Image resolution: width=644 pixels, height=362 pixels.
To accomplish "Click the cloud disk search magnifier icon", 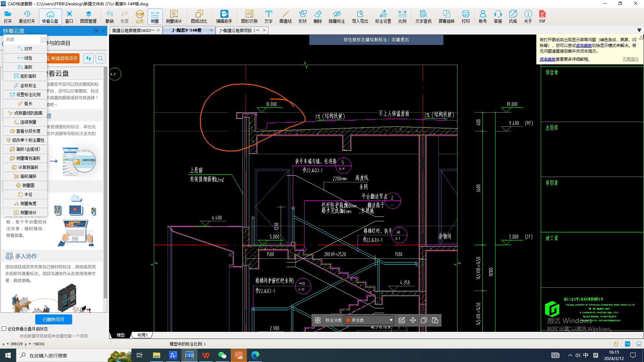I will tap(101, 58).
